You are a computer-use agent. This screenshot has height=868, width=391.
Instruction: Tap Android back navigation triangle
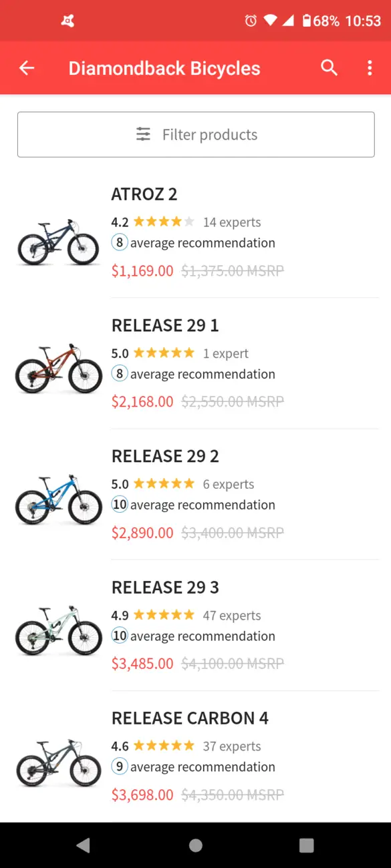(83, 845)
